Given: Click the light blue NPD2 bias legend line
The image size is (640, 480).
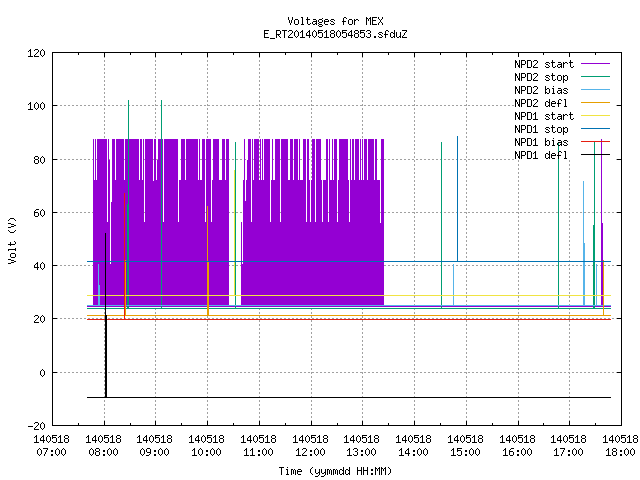Looking at the screenshot, I should click(x=595, y=89).
